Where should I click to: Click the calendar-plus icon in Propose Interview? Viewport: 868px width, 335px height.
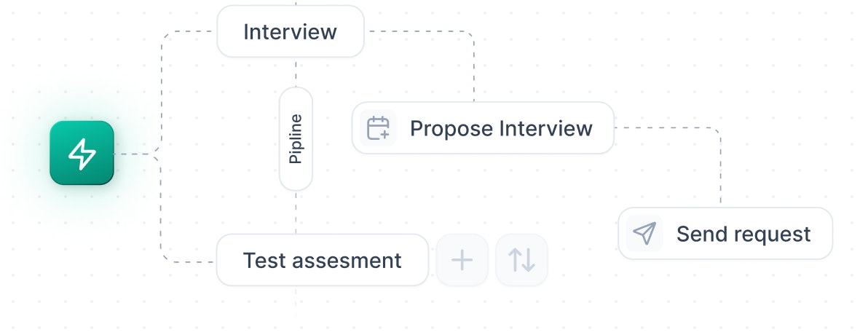tap(378, 128)
